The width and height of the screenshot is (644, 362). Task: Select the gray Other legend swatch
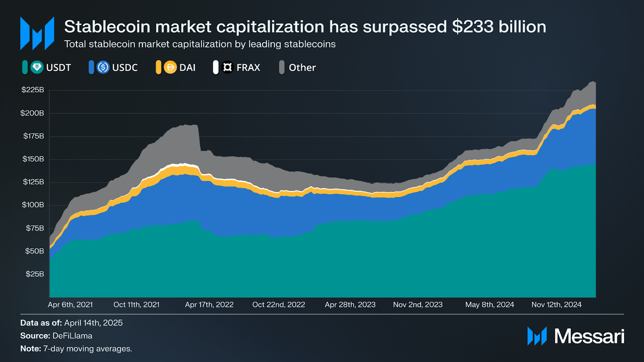coord(282,67)
